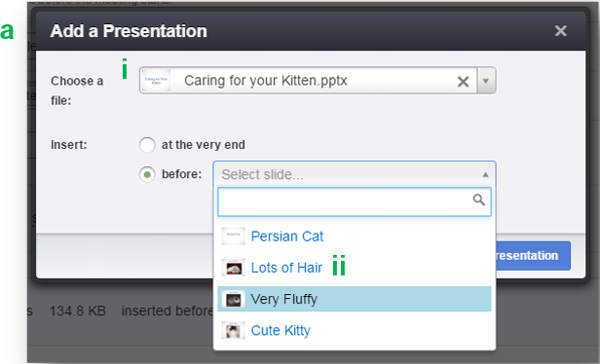
Task: Select the 'before:' radio option
Action: pos(147,175)
